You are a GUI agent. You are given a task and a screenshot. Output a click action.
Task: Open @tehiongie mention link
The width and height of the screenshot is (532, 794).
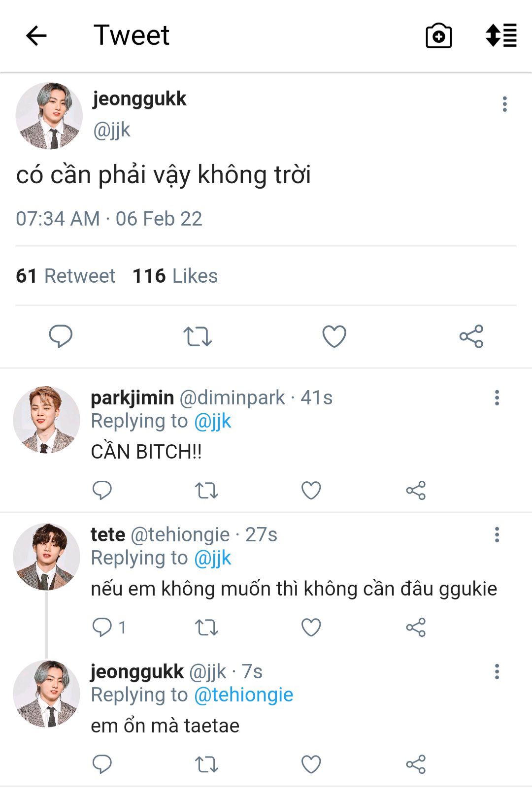pos(243,695)
